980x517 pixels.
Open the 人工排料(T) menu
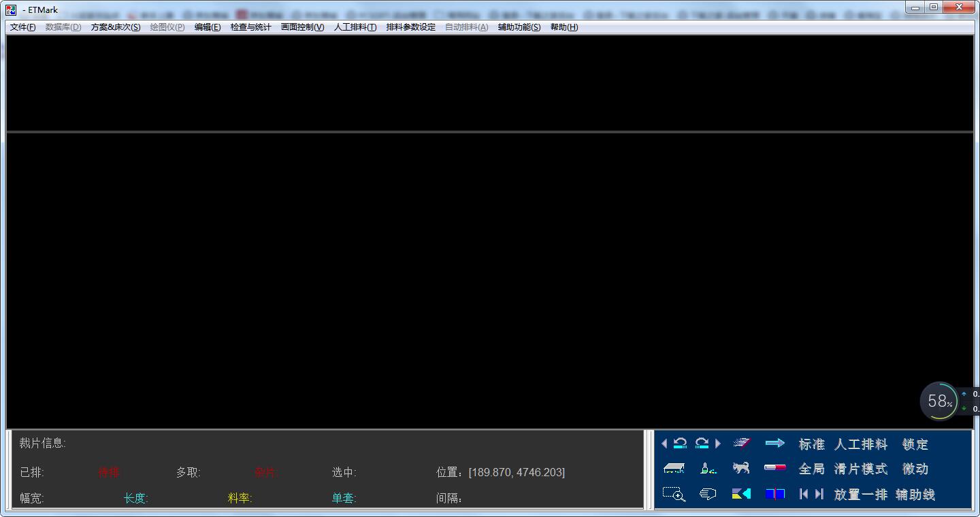355,27
